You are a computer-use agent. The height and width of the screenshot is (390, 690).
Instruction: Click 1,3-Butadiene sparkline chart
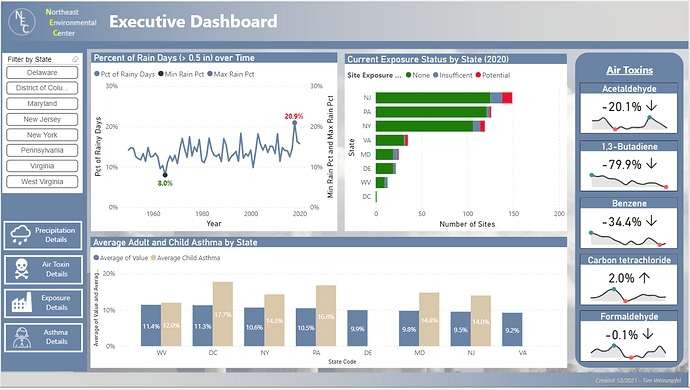(629, 181)
